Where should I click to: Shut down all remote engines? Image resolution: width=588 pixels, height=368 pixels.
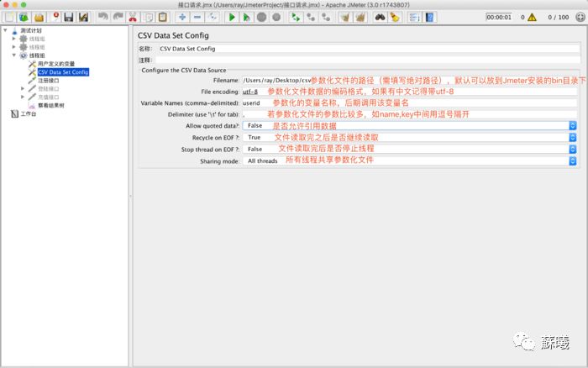[x=326, y=18]
